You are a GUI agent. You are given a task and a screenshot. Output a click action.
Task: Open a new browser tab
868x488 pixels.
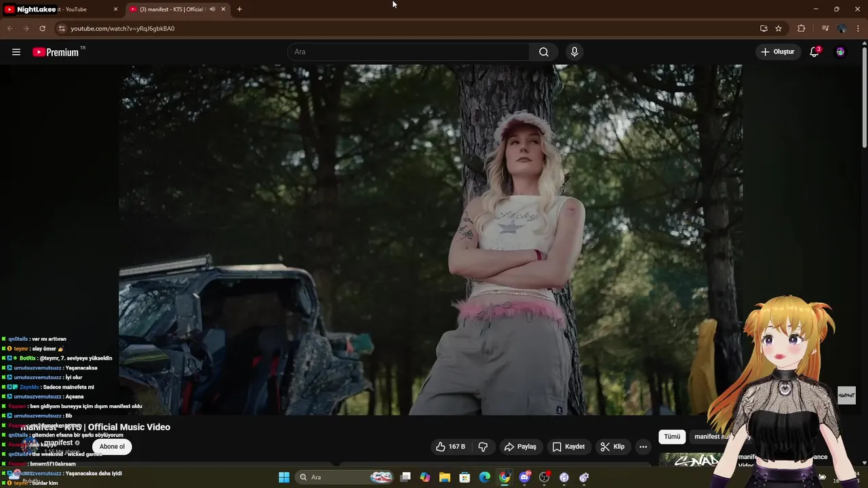click(239, 9)
